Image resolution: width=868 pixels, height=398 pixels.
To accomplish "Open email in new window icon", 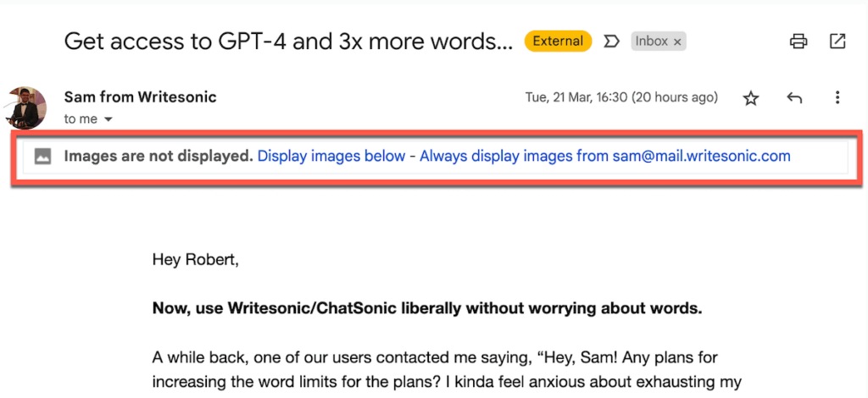I will [x=837, y=41].
